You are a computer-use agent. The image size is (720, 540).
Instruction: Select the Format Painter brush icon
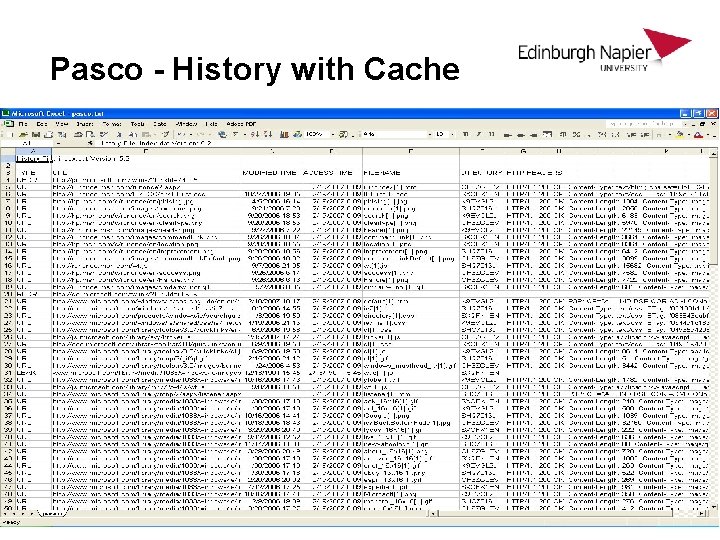[165, 135]
